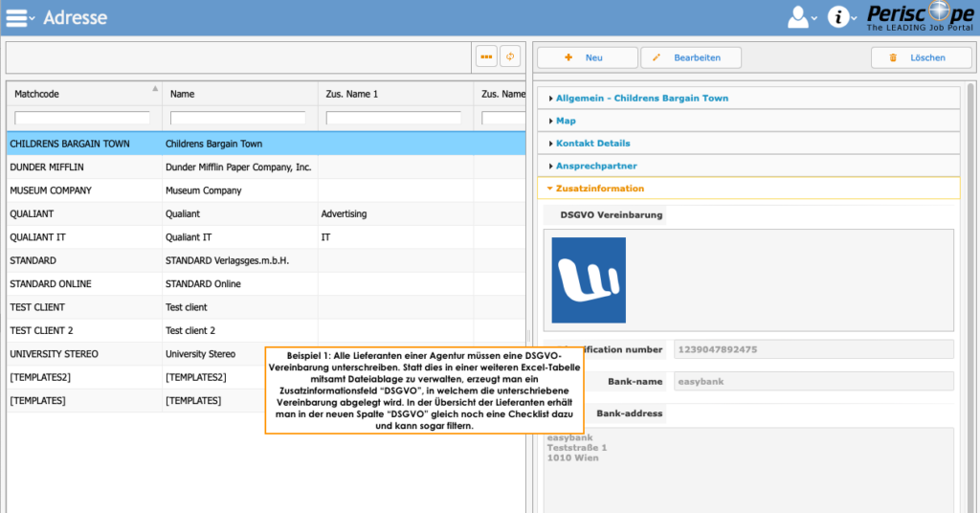Viewport: 980px width, 513px height.
Task: Select the QUALIANT IT row
Action: tap(266, 236)
